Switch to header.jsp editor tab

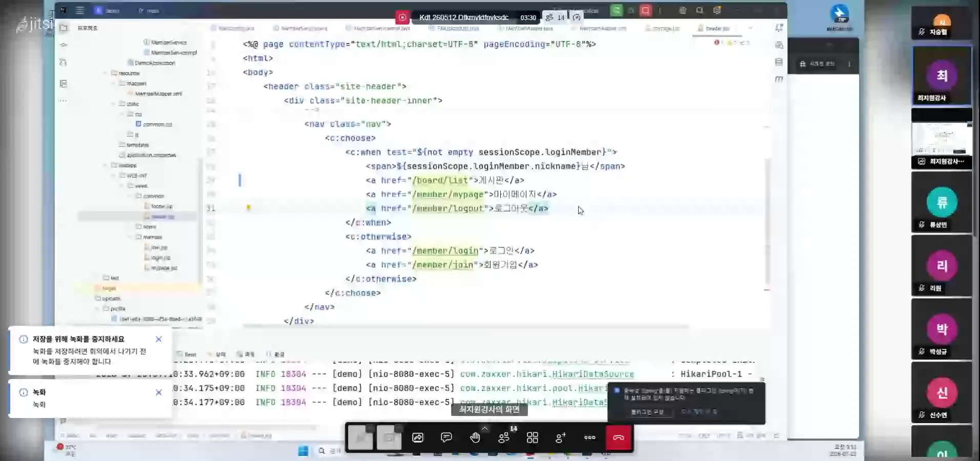point(717,29)
